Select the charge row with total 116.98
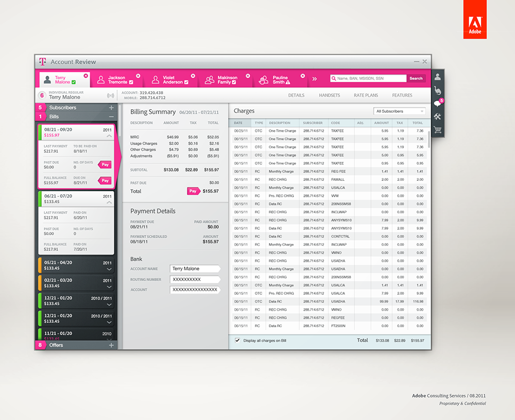This screenshot has height=420, width=515. pos(330,301)
